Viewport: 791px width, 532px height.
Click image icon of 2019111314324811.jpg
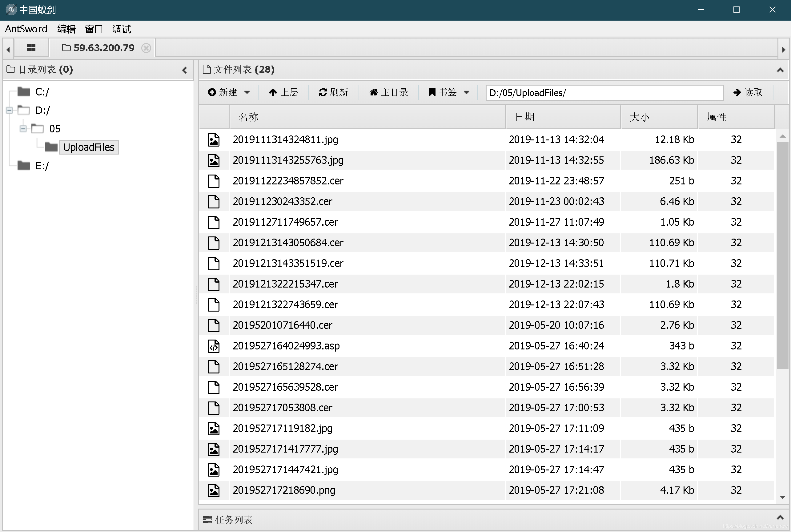214,140
